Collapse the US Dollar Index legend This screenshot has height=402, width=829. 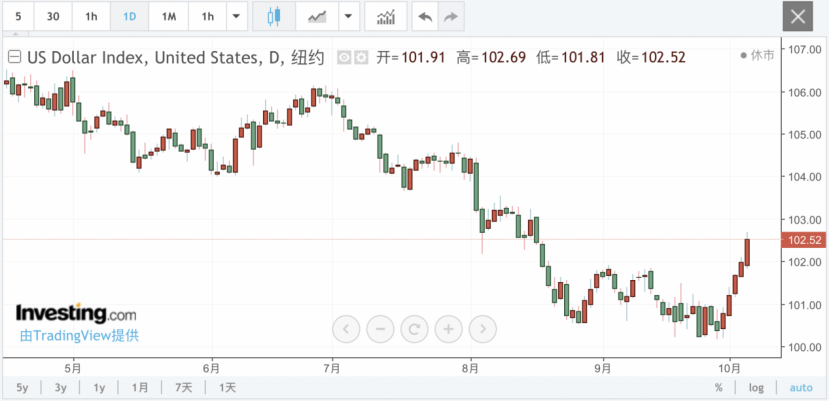14,57
